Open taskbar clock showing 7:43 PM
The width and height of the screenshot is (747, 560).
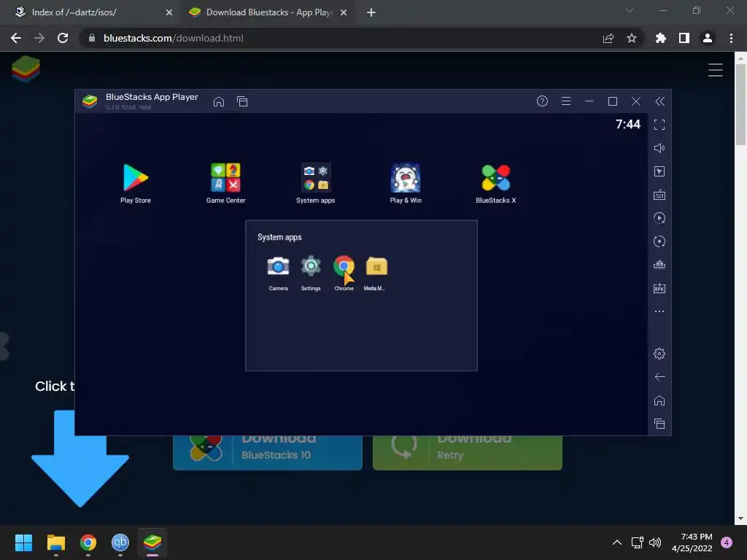[692, 542]
